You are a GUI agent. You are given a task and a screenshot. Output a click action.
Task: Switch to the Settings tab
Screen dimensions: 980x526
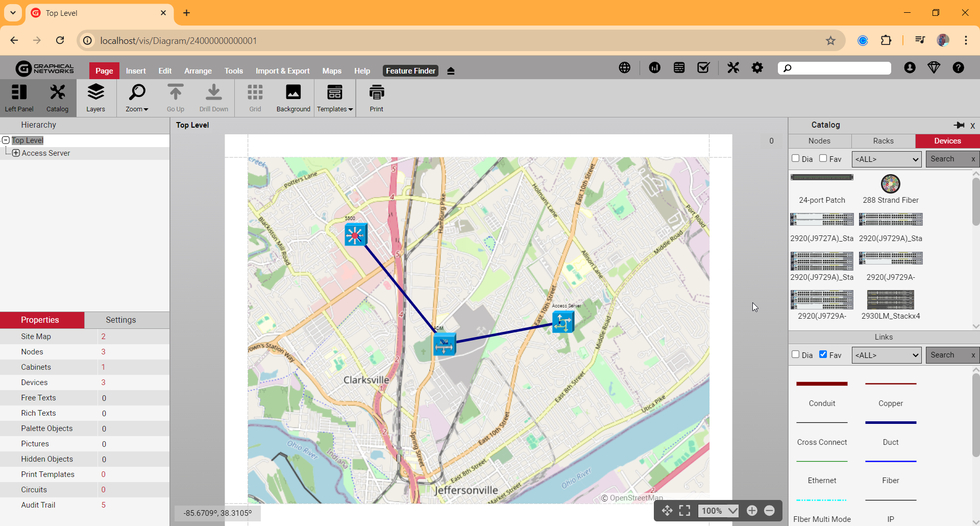pos(120,320)
